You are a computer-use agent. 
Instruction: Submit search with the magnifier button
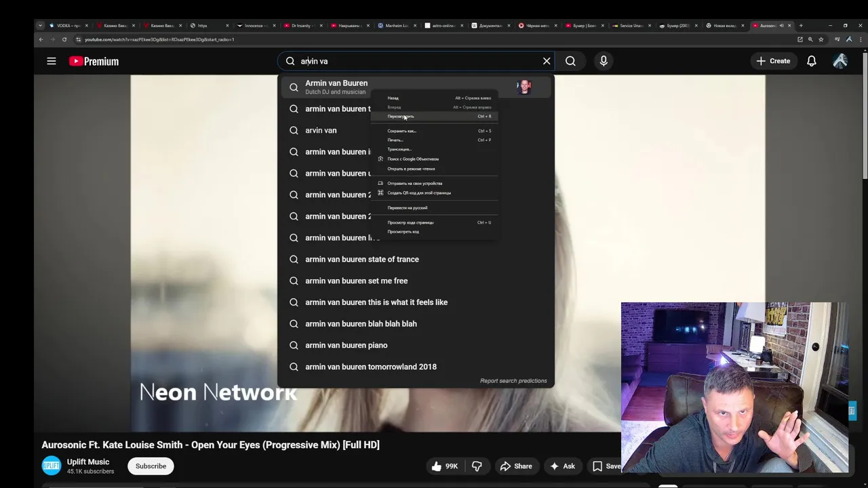coord(570,61)
